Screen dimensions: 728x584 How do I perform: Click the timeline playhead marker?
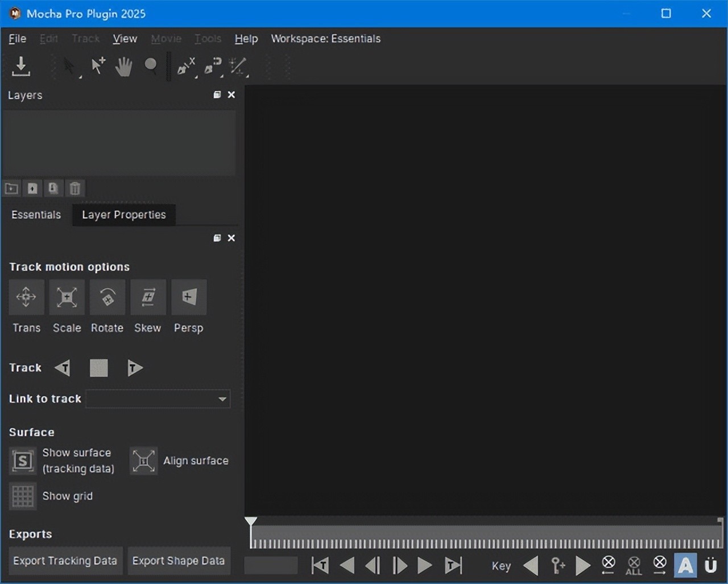251,521
